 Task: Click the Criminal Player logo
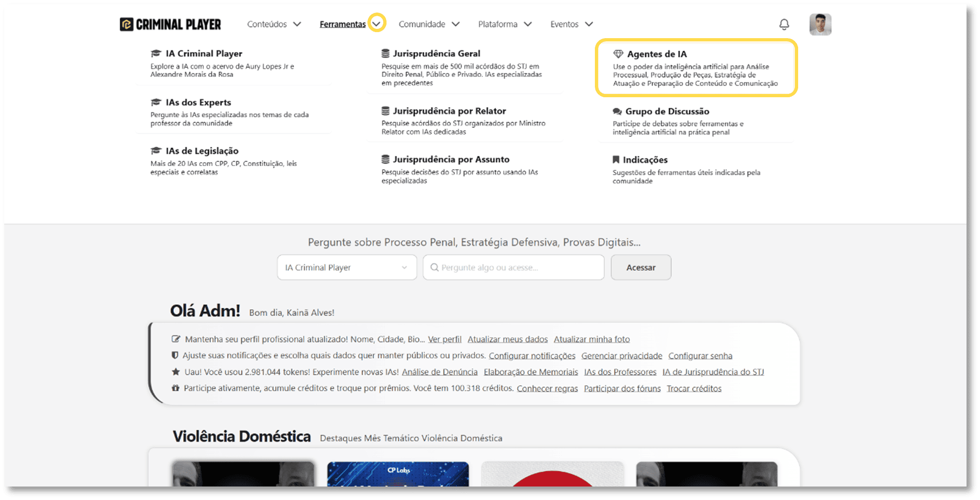[x=170, y=24]
